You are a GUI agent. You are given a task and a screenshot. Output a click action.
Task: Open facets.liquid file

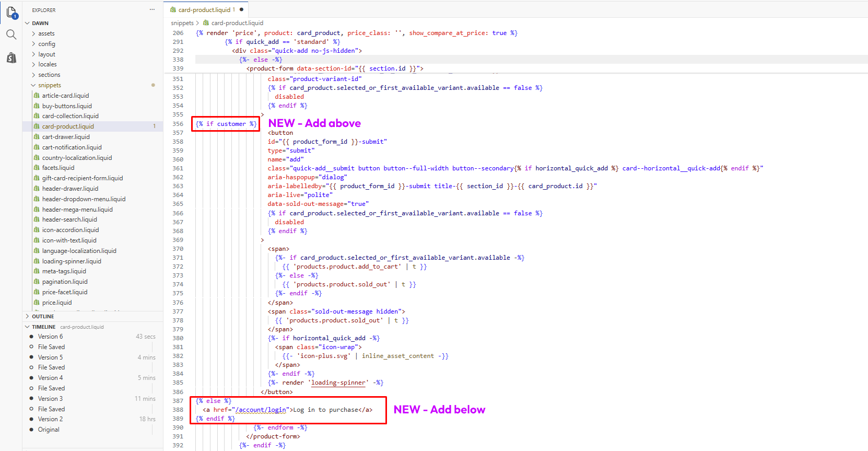58,168
